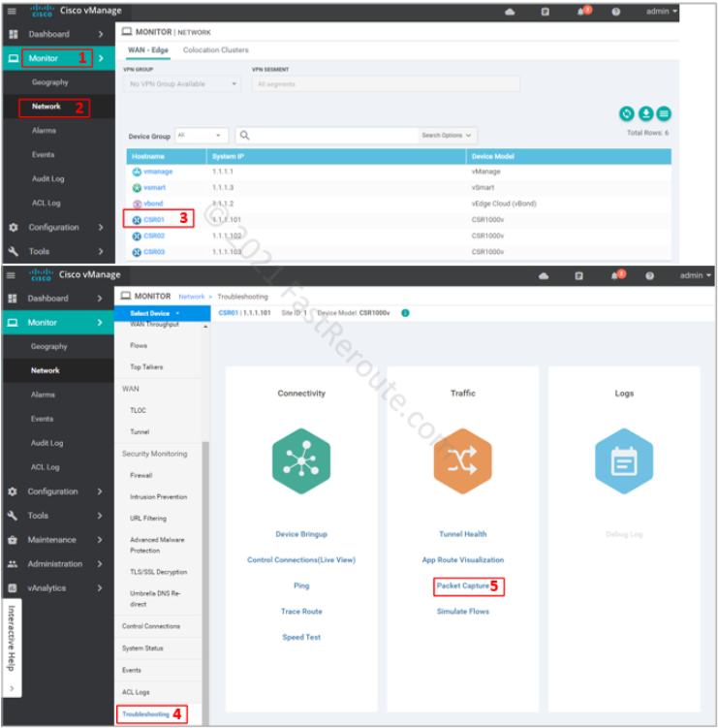Open the Device Group All dropdown
Viewport: 718px width, 728px height.
pos(202,135)
